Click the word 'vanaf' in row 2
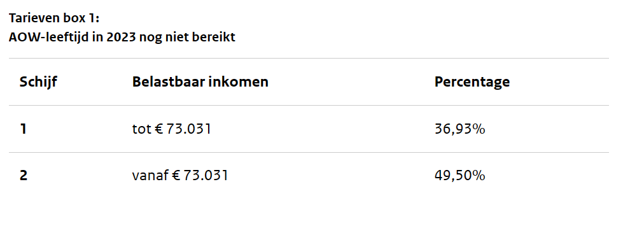The height and width of the screenshot is (233, 644). 150,176
